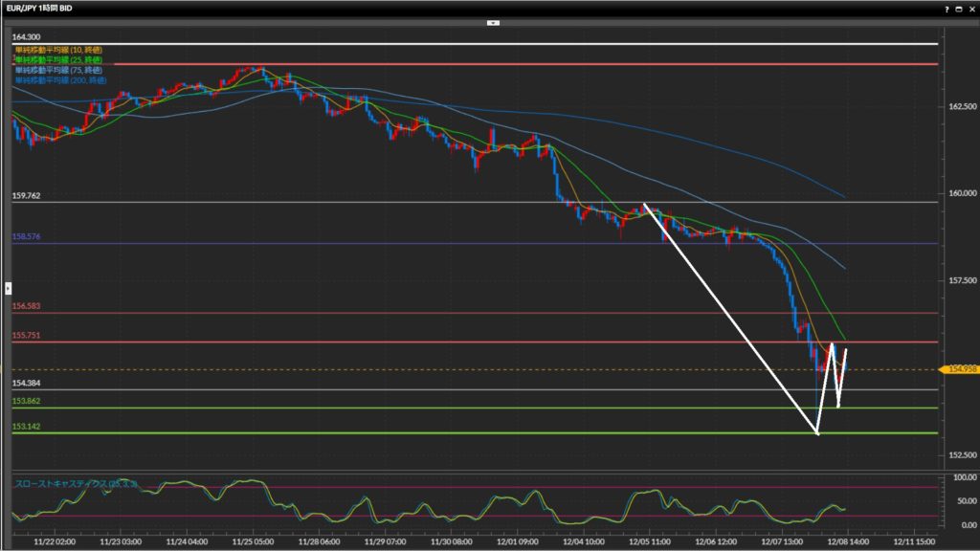Expand the top toolbar dropdown arrow
980x551 pixels.
[x=493, y=21]
